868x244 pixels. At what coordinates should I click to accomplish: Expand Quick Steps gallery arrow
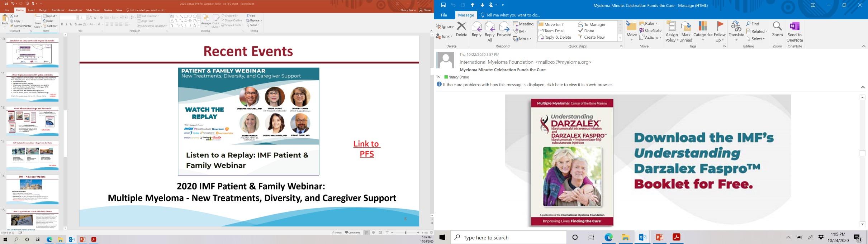(x=620, y=38)
